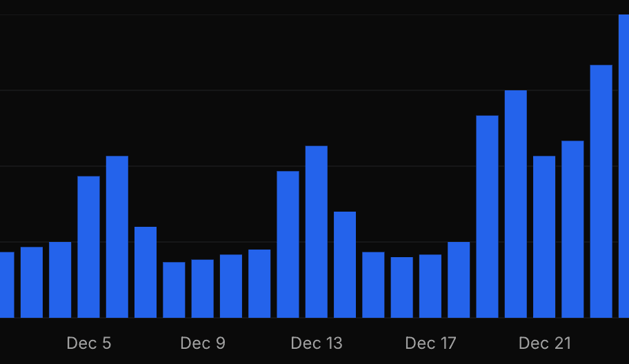The height and width of the screenshot is (364, 629).
Task: Select the "Dec 13" date label
Action: pyautogui.click(x=316, y=343)
